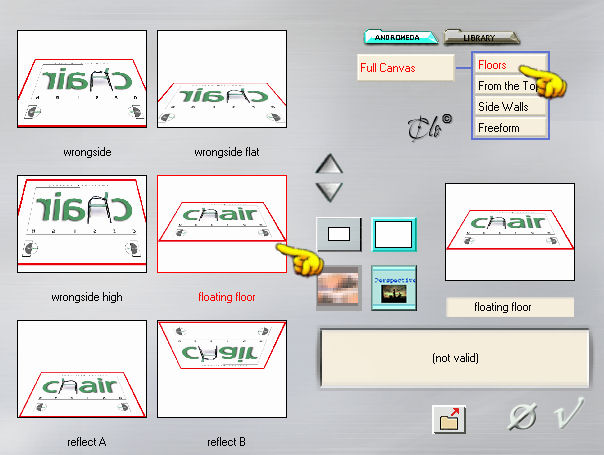
Task: Click the down arrow triangle icon
Action: [x=329, y=191]
